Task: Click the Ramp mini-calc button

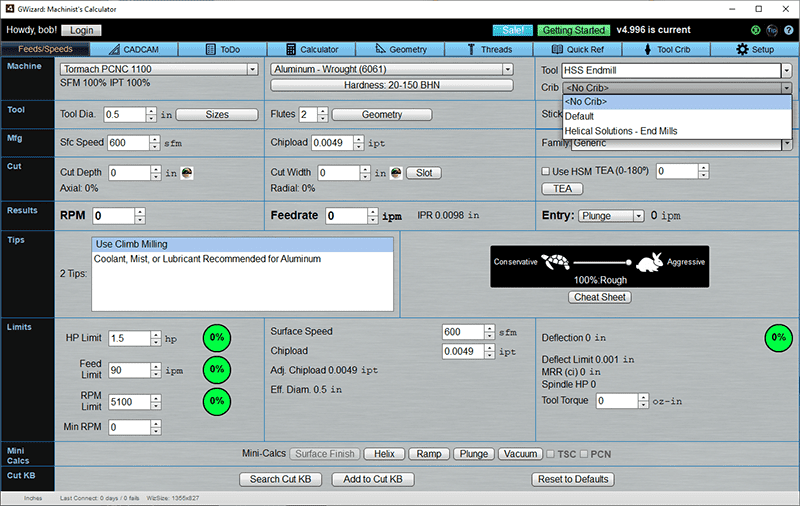Action: [429, 454]
